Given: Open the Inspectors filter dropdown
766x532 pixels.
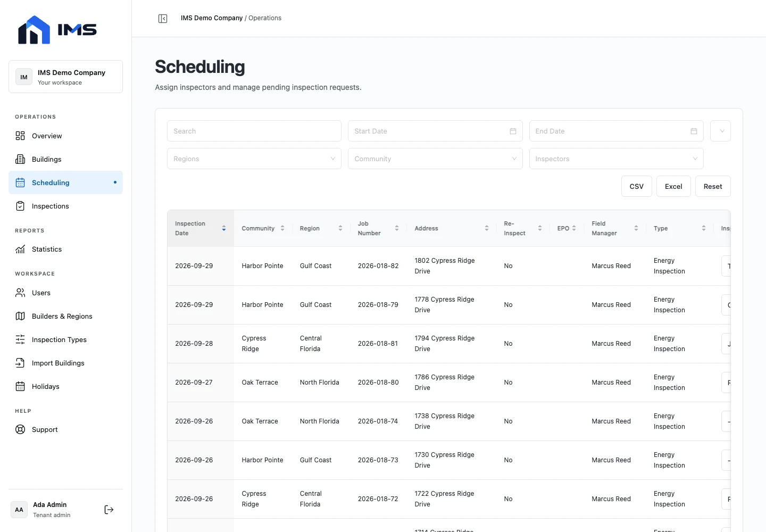Looking at the screenshot, I should click(x=616, y=159).
